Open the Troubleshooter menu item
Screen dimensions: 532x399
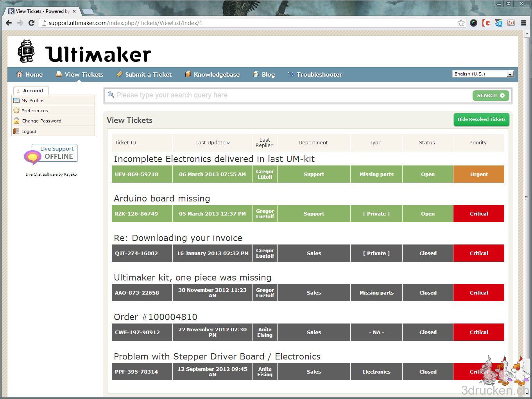pyautogui.click(x=315, y=74)
